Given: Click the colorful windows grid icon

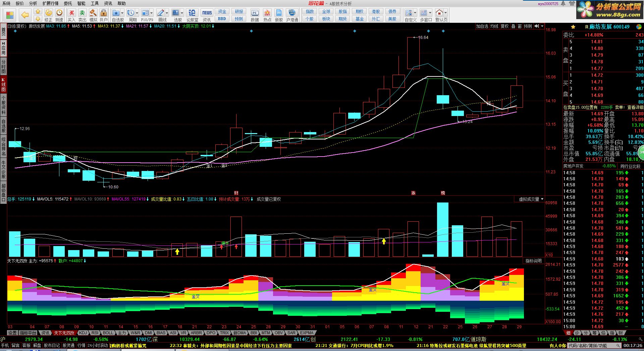Looking at the screenshot, I should click(x=10, y=15).
